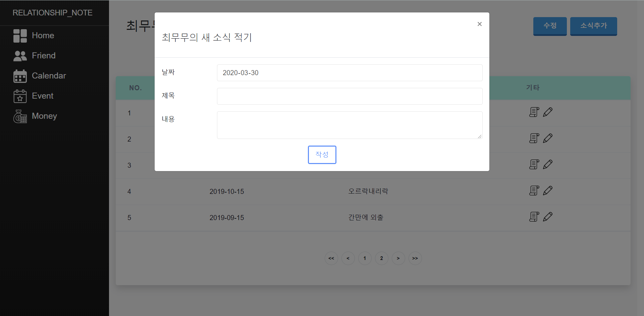Click the pencil edit icon for 간만에 외출
644x316 pixels.
pos(548,217)
